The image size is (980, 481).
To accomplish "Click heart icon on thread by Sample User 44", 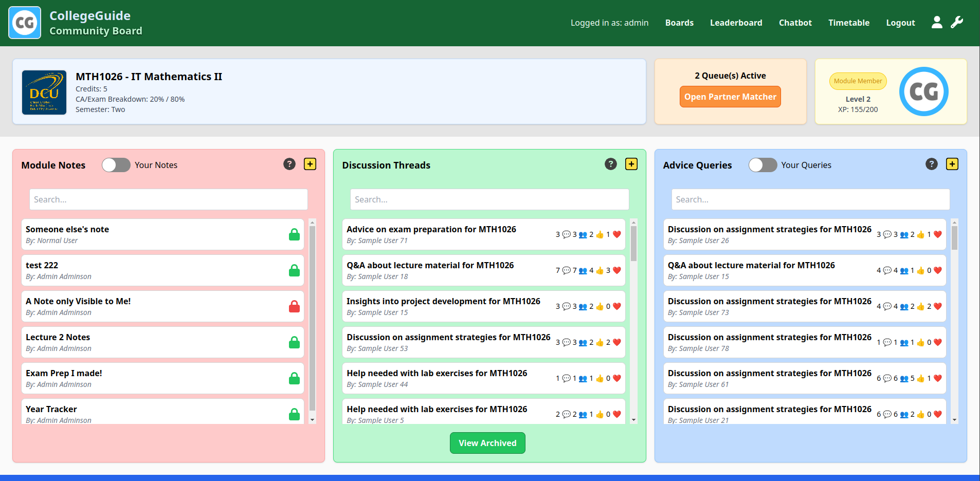I will tap(617, 378).
